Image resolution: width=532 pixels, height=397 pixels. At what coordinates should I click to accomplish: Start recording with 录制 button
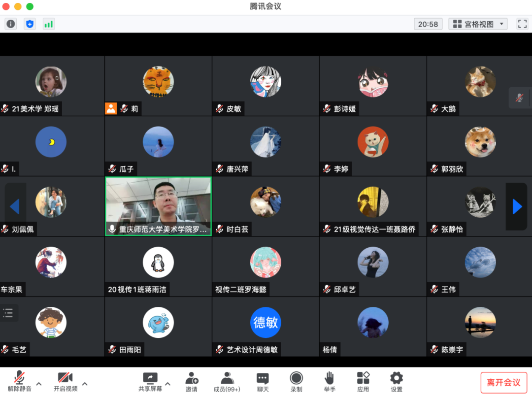pyautogui.click(x=296, y=382)
